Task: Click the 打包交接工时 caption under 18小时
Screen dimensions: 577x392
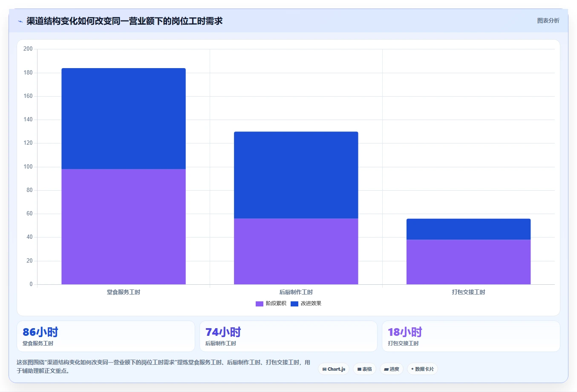Action: pos(403,343)
